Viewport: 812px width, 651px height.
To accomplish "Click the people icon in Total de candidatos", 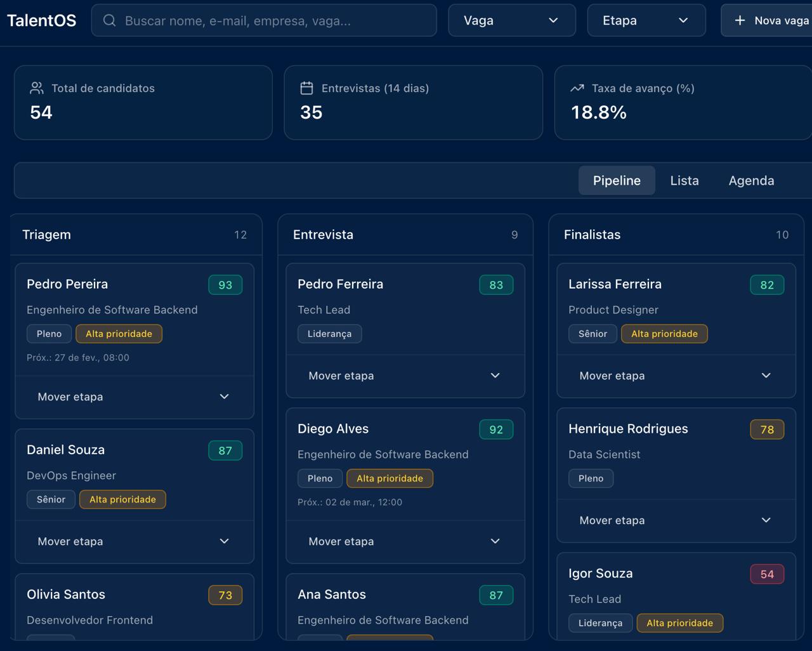I will (37, 88).
